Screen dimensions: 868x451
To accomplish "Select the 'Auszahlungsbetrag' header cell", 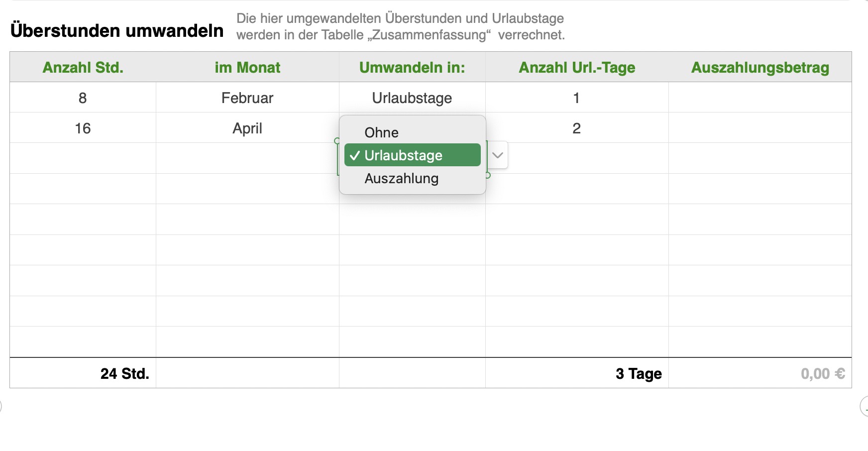I will coord(760,67).
